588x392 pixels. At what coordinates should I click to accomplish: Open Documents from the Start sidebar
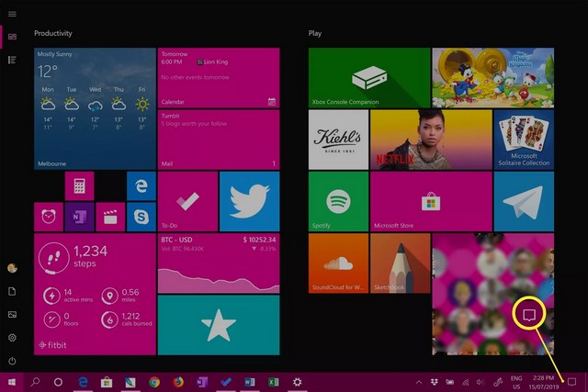(x=12, y=292)
